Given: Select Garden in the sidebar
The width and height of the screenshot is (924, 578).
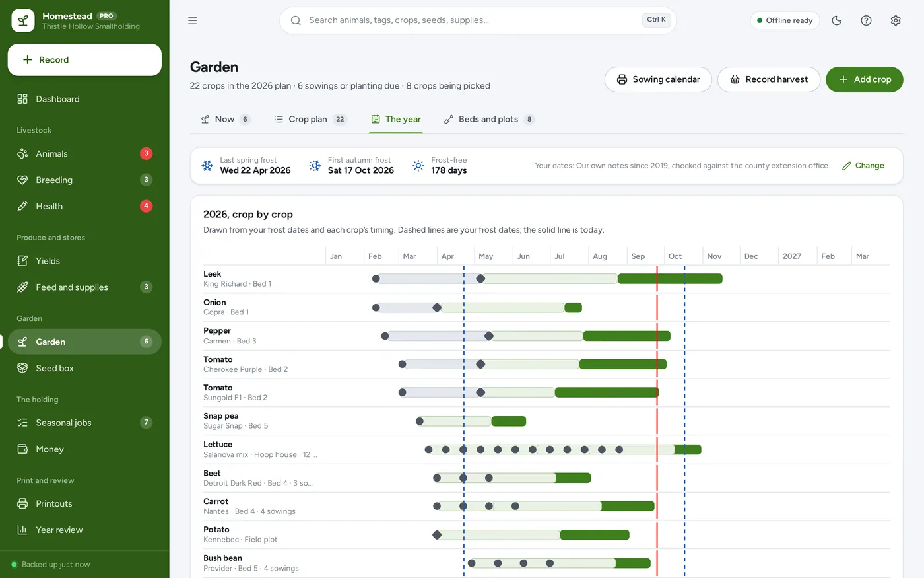Looking at the screenshot, I should pyautogui.click(x=84, y=342).
